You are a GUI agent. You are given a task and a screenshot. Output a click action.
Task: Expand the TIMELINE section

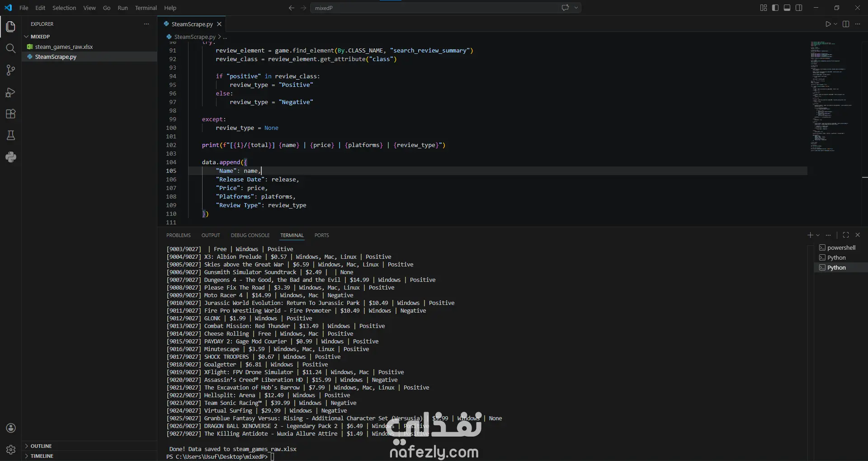pyautogui.click(x=90, y=456)
